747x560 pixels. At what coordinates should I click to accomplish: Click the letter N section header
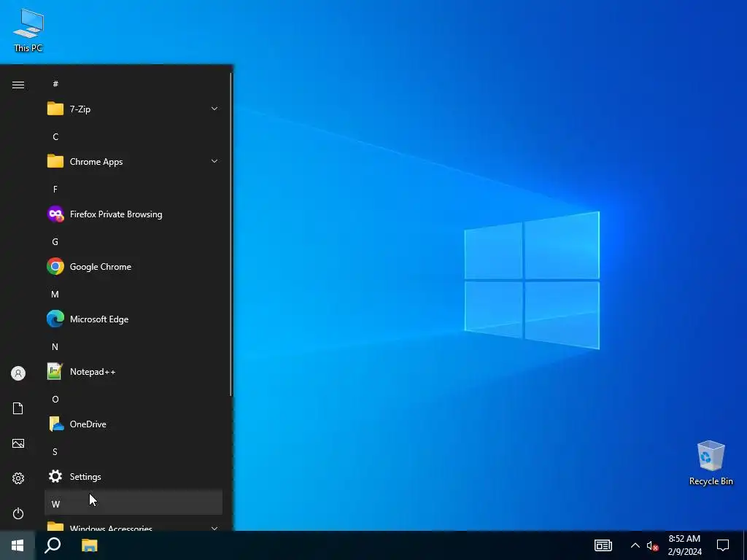[133, 346]
